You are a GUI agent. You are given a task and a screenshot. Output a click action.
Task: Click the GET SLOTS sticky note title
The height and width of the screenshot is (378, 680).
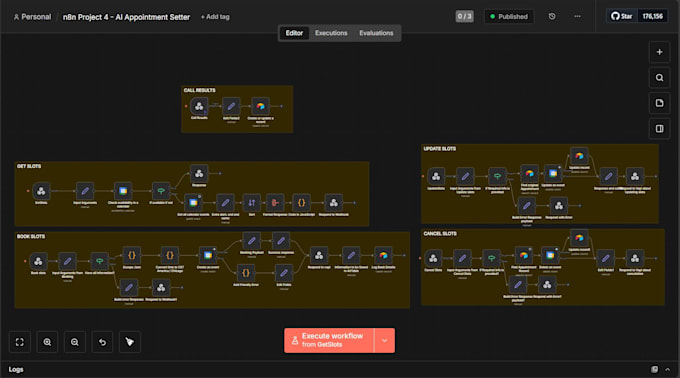pyautogui.click(x=29, y=166)
